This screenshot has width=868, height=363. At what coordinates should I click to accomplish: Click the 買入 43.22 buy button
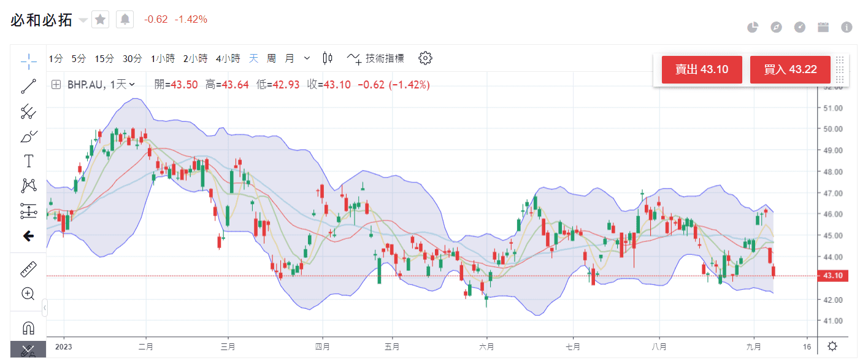790,69
